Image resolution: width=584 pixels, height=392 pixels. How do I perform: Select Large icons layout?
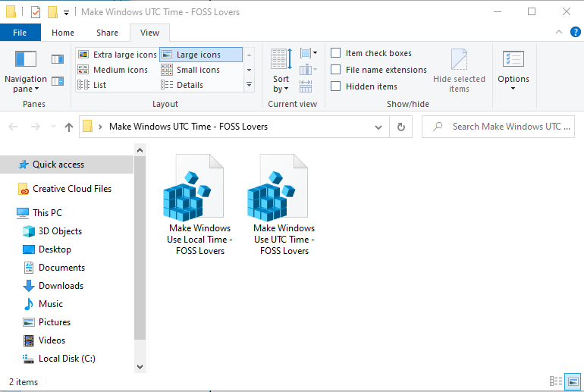coord(201,55)
